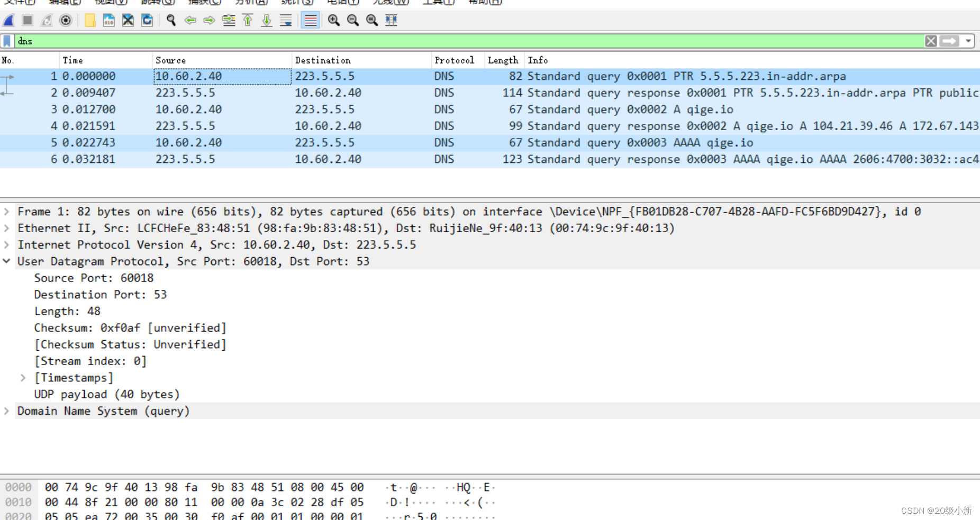The image size is (980, 520).
Task: Click hex offset 0010 row bytes
Action: pyautogui.click(x=204, y=502)
